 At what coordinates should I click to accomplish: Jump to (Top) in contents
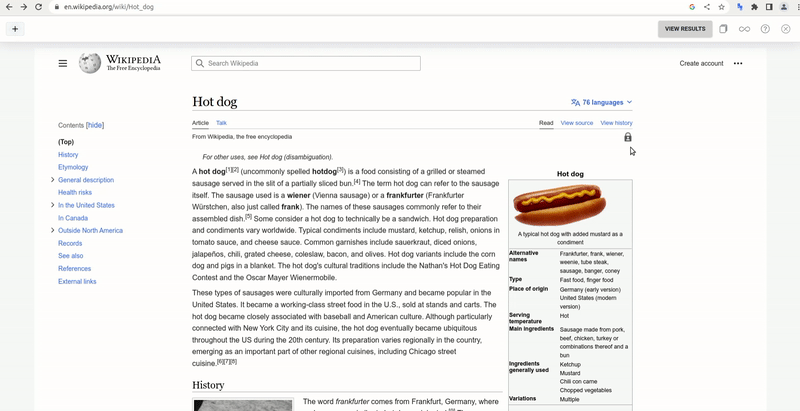tap(66, 142)
